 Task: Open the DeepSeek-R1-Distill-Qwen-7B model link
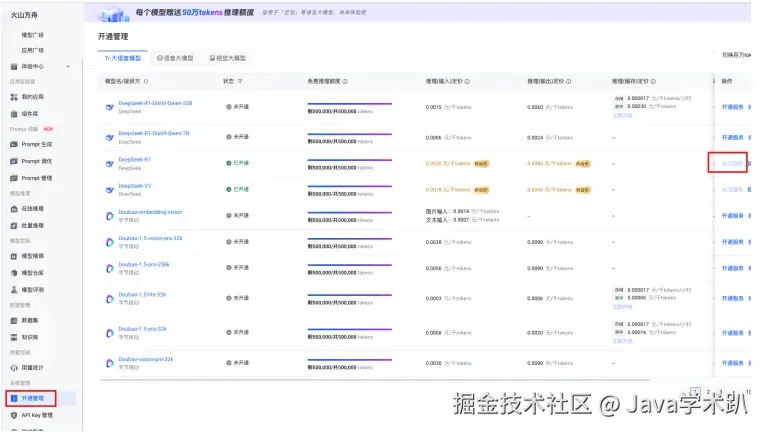tap(154, 133)
